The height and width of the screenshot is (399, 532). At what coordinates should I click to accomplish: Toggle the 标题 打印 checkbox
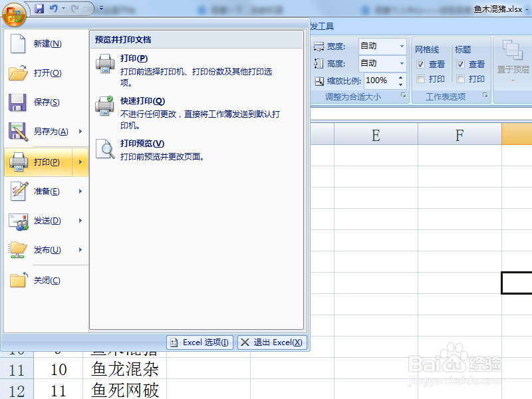coord(460,79)
